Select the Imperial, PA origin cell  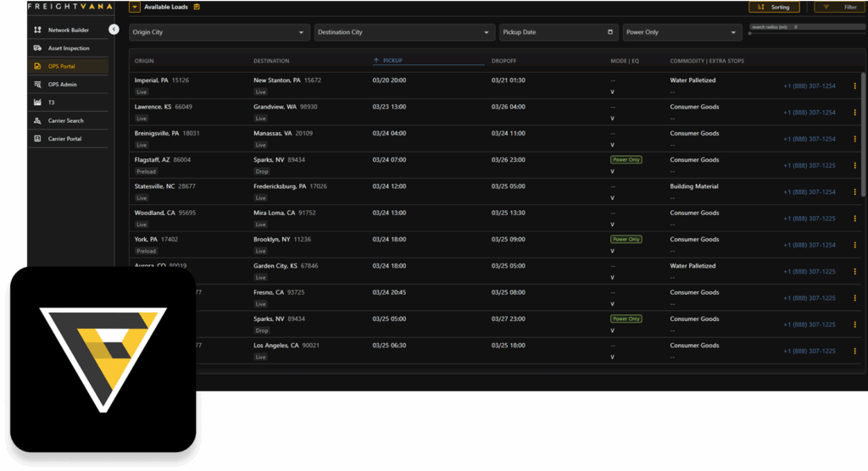tap(162, 80)
